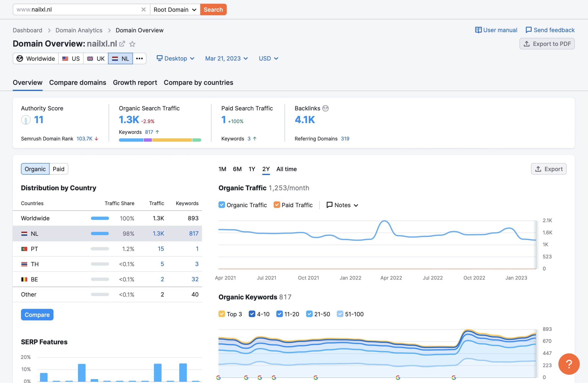
Task: Click the orange Search button
Action: [x=213, y=10]
